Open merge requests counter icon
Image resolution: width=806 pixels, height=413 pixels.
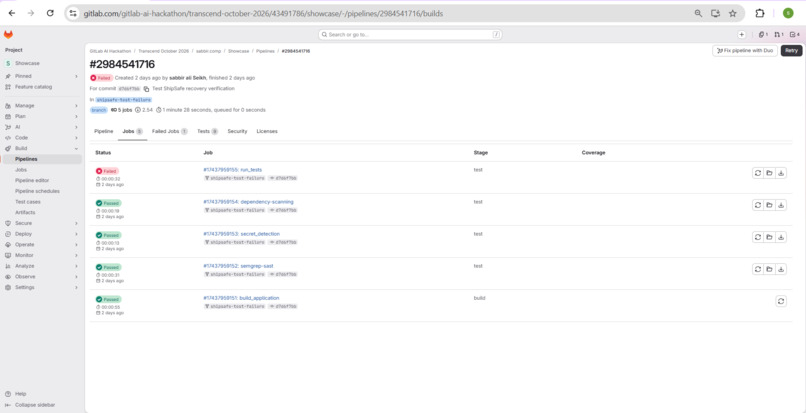pos(779,35)
